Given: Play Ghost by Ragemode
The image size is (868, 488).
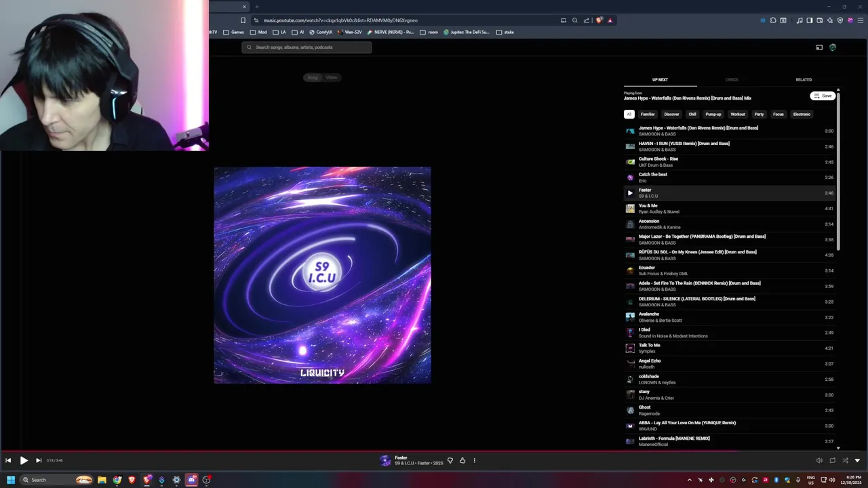Looking at the screenshot, I should tap(730, 410).
